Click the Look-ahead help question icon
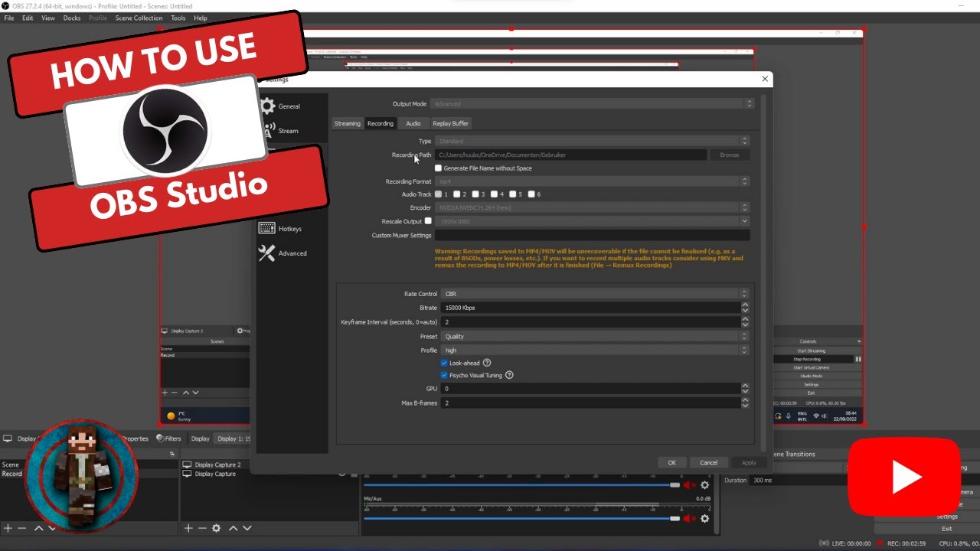The image size is (980, 551). point(487,363)
